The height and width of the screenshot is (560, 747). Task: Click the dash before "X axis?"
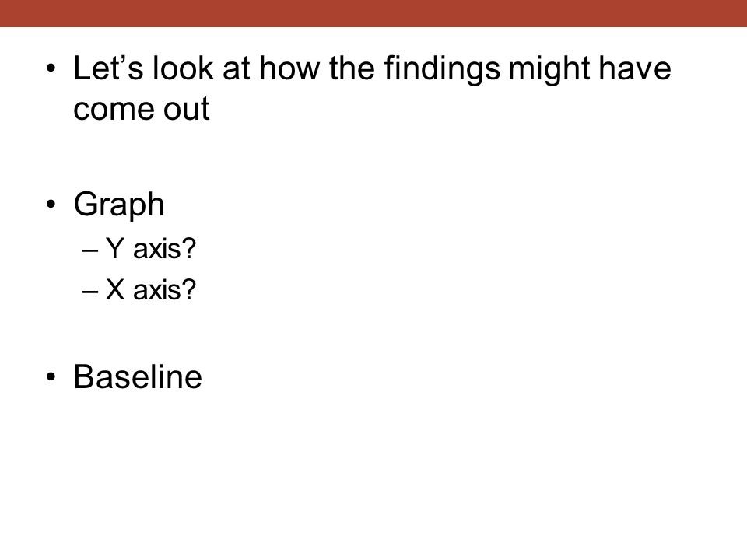click(x=90, y=291)
